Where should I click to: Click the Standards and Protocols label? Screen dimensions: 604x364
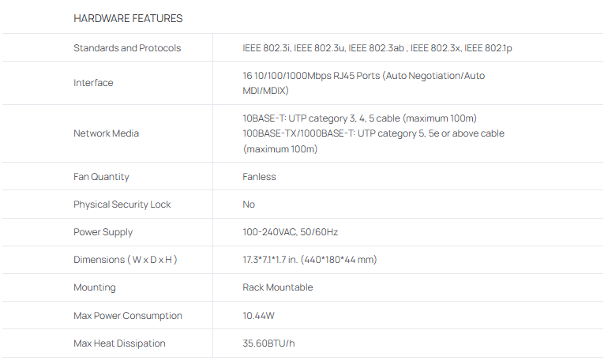127,48
